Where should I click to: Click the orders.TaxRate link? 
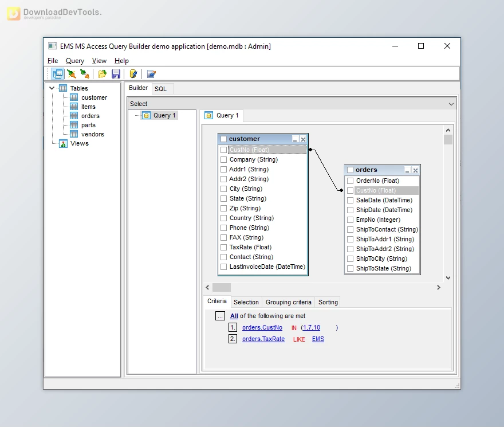pyautogui.click(x=263, y=339)
